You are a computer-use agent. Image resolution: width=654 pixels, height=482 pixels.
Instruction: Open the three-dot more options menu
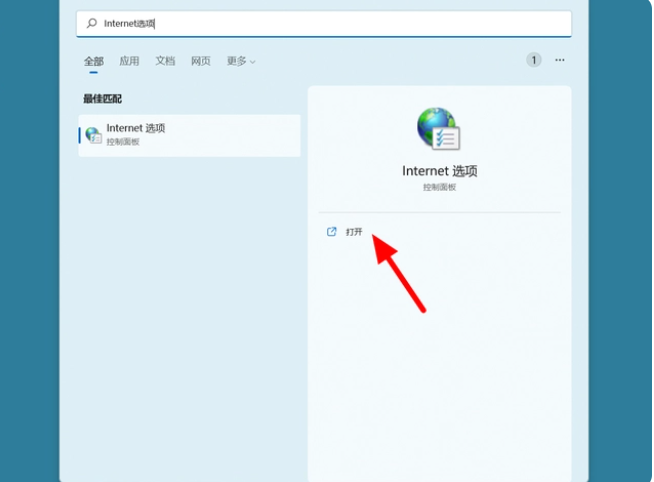click(560, 60)
